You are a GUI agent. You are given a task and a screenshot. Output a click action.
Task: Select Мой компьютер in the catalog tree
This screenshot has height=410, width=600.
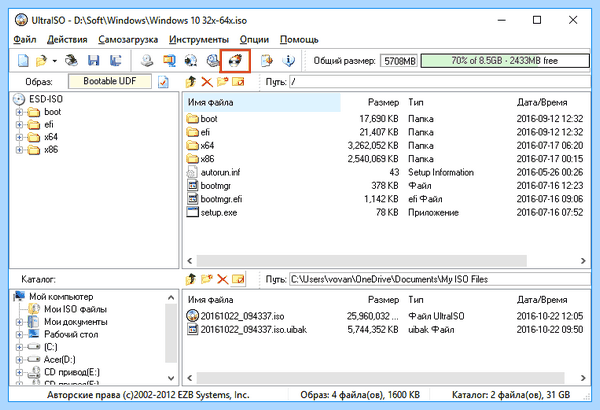[x=61, y=296]
